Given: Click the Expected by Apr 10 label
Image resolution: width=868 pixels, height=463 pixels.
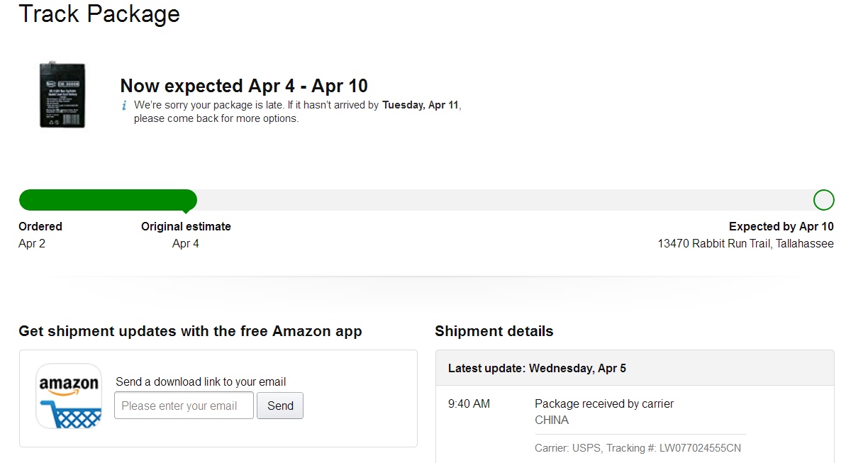Looking at the screenshot, I should pos(781,227).
